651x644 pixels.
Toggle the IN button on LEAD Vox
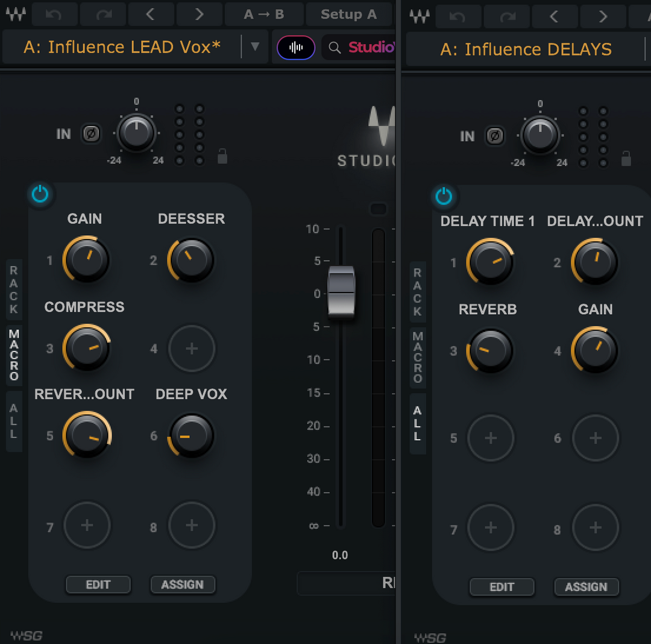tap(63, 134)
